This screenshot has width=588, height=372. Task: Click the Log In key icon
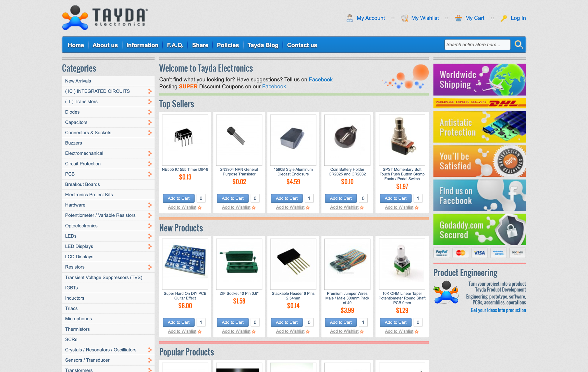tap(503, 18)
